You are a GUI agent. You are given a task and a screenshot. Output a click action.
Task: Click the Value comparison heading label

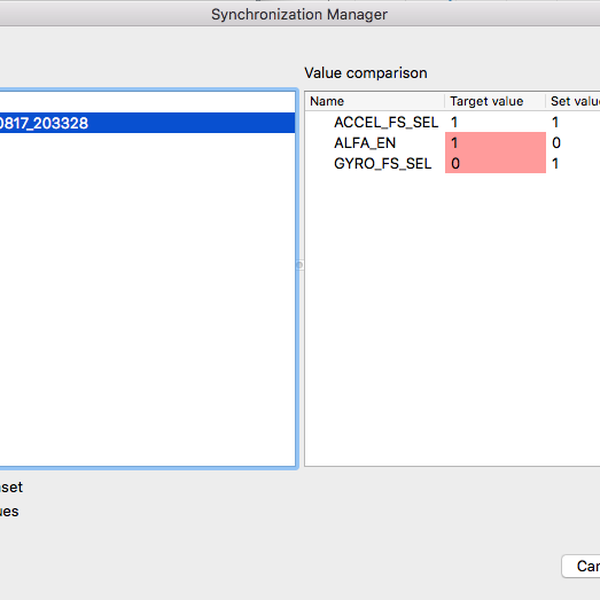coord(365,73)
